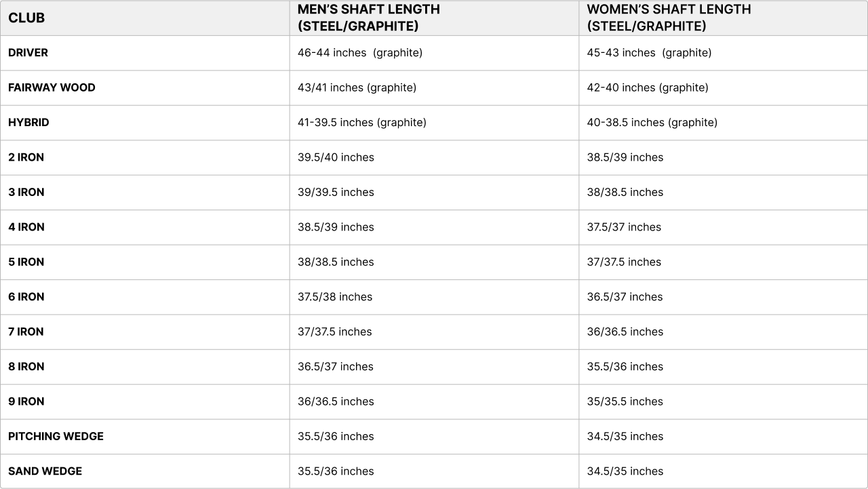Select the 2 IRON row label

click(26, 157)
